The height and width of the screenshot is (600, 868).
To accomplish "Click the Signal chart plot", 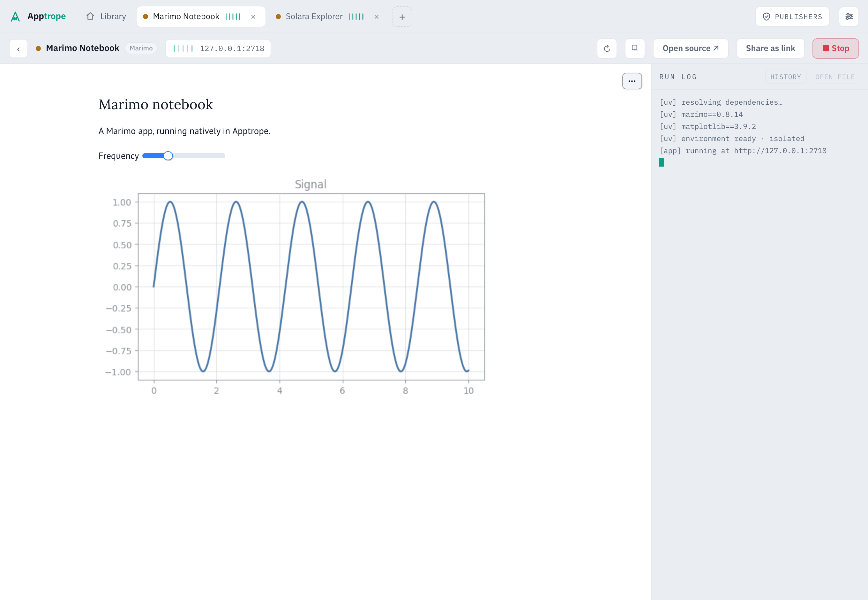I will point(311,287).
